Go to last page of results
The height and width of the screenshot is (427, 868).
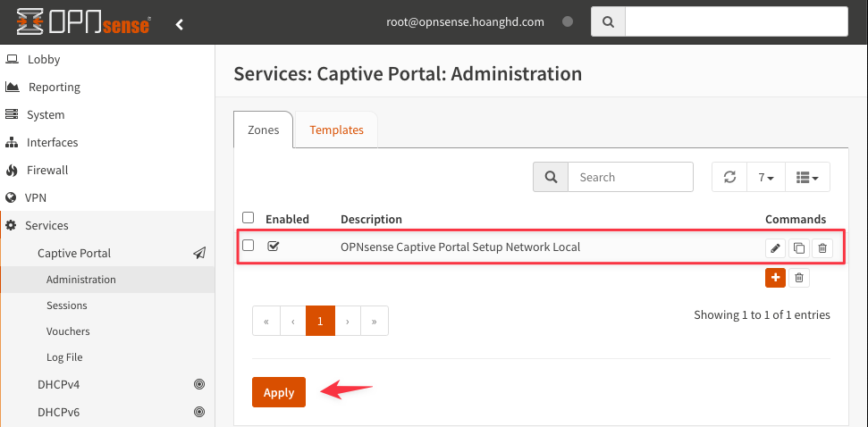375,321
